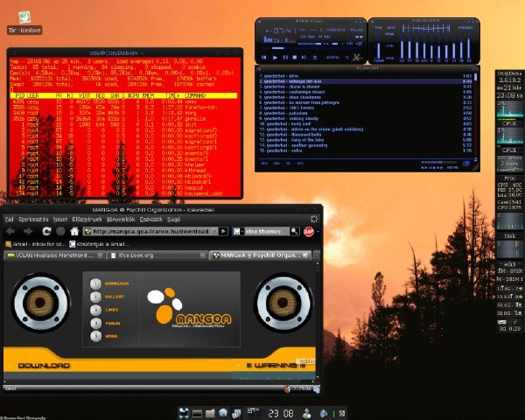Click the playlist vertical scrollbar
This screenshot has width=525, height=420.
coord(475,115)
